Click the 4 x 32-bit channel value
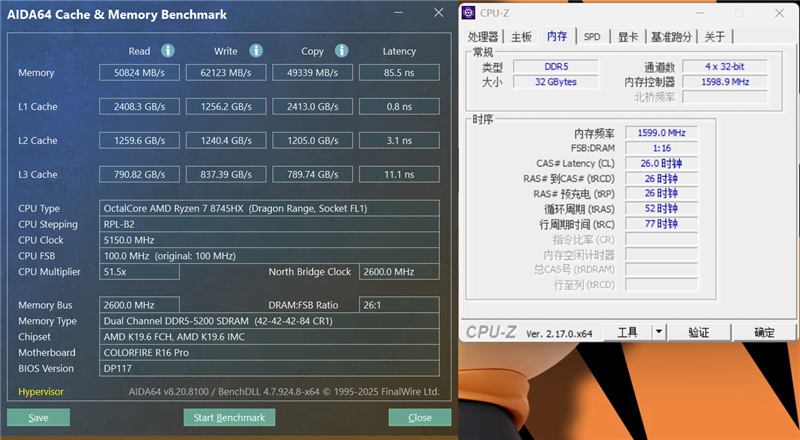This screenshot has height=440, width=800. pos(724,66)
